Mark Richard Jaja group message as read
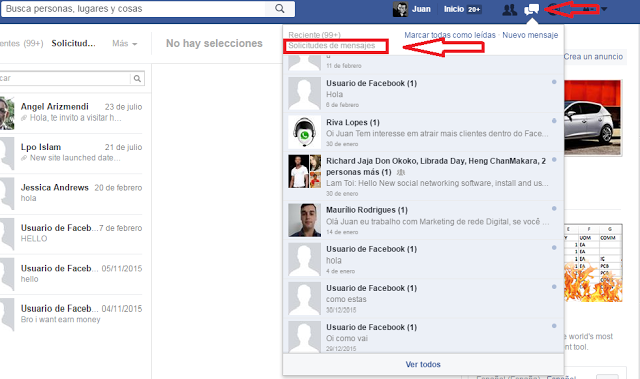640x379 pixels. point(554,160)
